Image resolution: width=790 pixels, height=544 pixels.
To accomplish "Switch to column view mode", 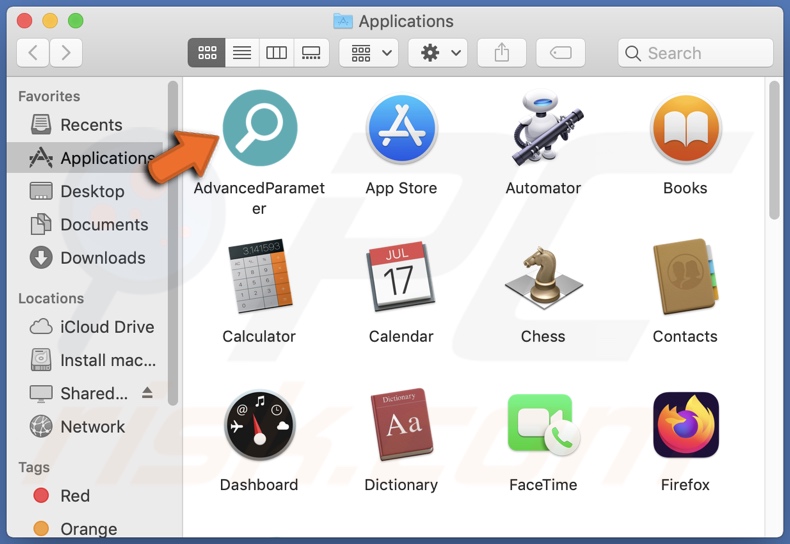I will point(276,53).
